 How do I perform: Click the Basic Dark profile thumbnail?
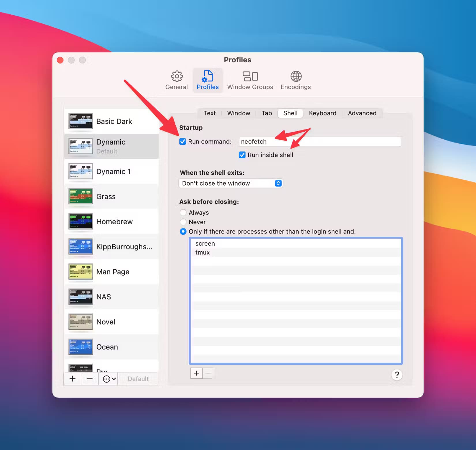(81, 121)
